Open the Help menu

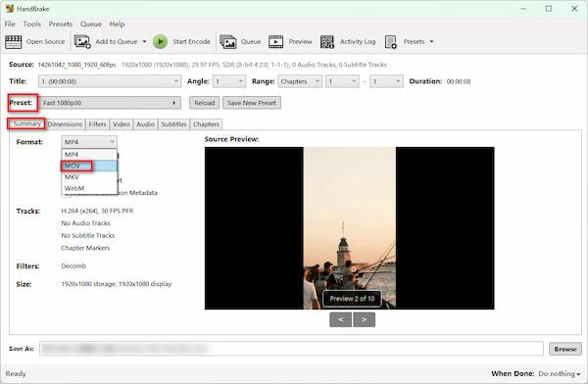pos(117,24)
